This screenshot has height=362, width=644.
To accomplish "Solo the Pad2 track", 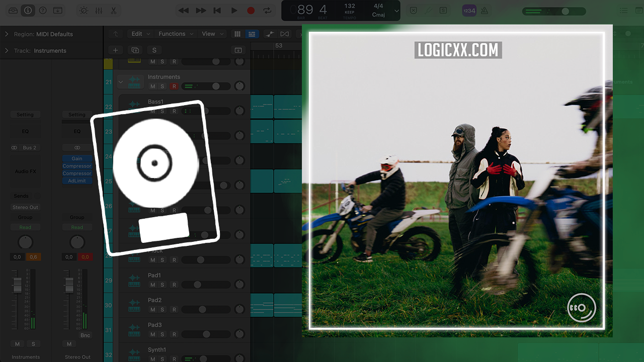I will click(x=162, y=309).
